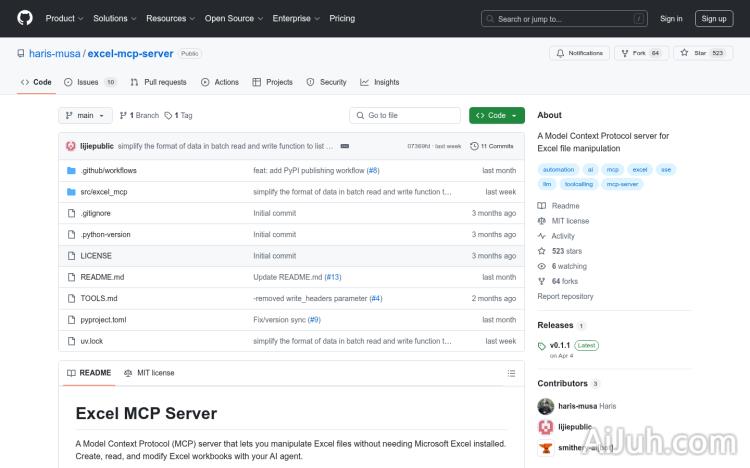Viewport: 750px width, 468px height.
Task: Open the Resources dropdown
Action: [x=170, y=18]
